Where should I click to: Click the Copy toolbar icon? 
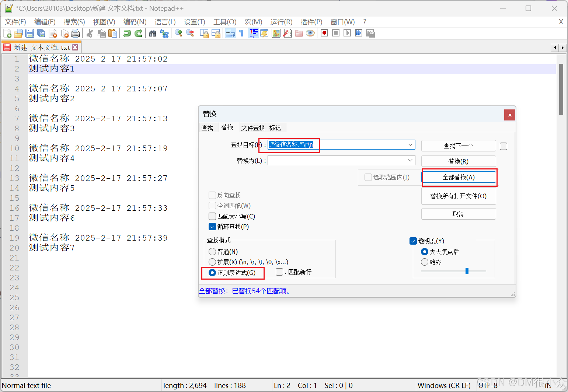point(101,33)
